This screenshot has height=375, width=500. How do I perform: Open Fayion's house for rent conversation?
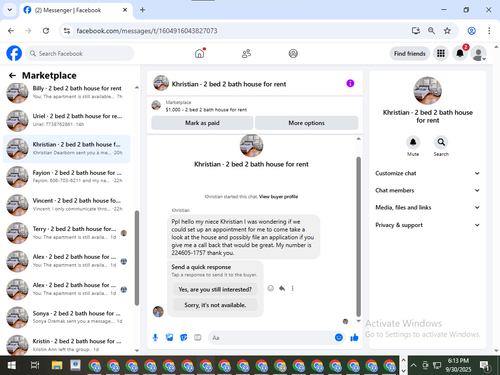pyautogui.click(x=67, y=177)
